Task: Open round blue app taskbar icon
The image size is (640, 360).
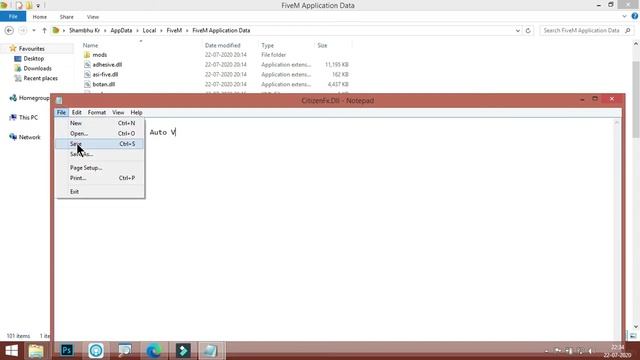Action: pyautogui.click(x=96, y=351)
